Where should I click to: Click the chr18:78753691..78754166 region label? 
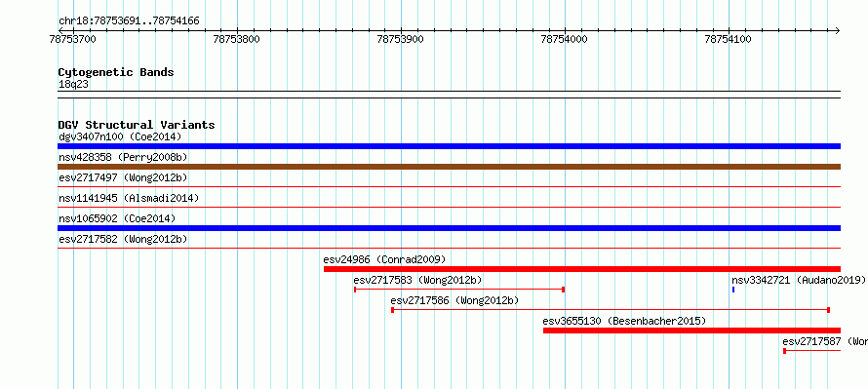pyautogui.click(x=129, y=21)
